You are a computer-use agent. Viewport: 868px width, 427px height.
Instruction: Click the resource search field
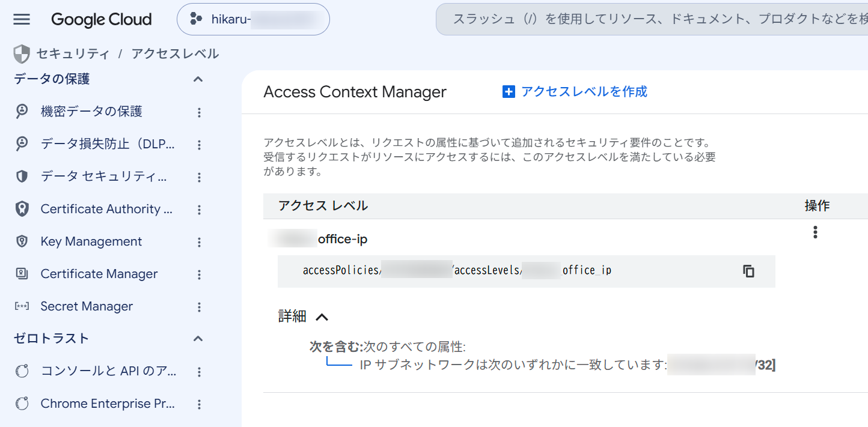click(652, 19)
